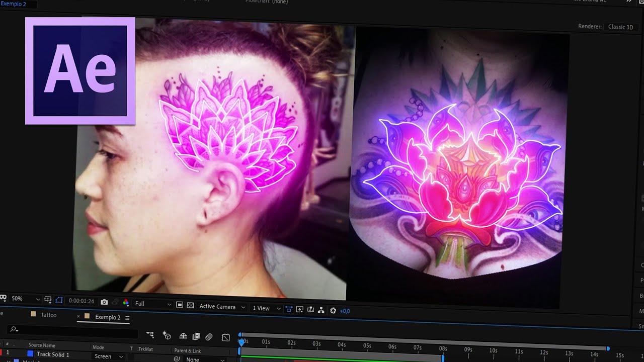
Task: Open the composition flowchart icon
Action: click(x=321, y=310)
